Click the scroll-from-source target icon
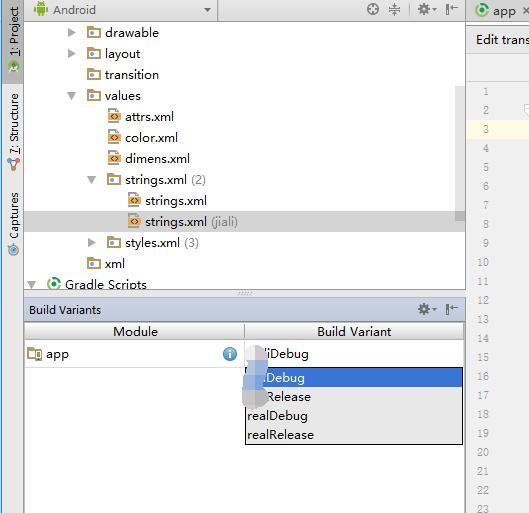This screenshot has height=513, width=529. 372,9
